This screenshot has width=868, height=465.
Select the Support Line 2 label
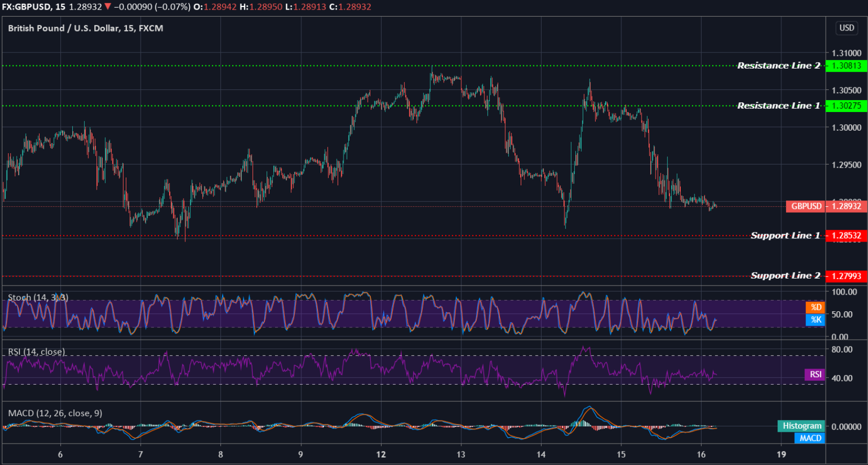point(785,275)
